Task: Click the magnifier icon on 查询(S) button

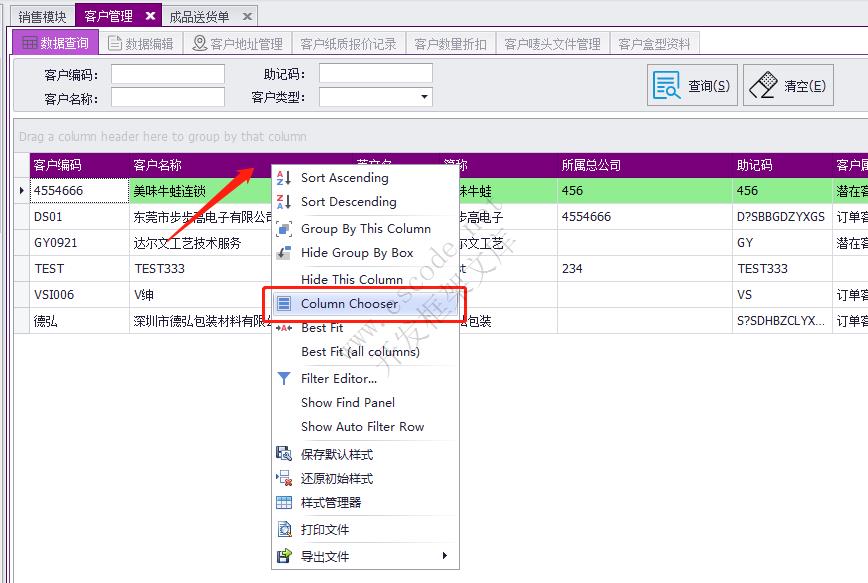Action: pyautogui.click(x=668, y=84)
